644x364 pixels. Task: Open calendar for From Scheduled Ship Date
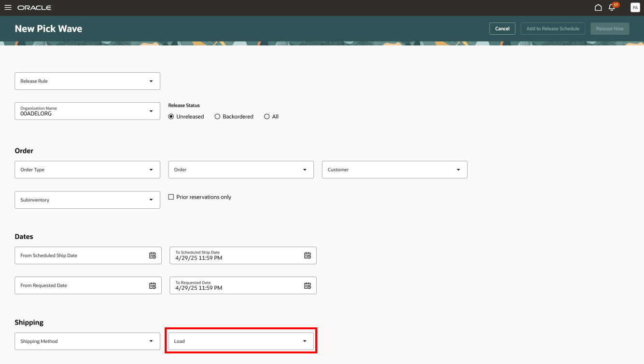[153, 256]
